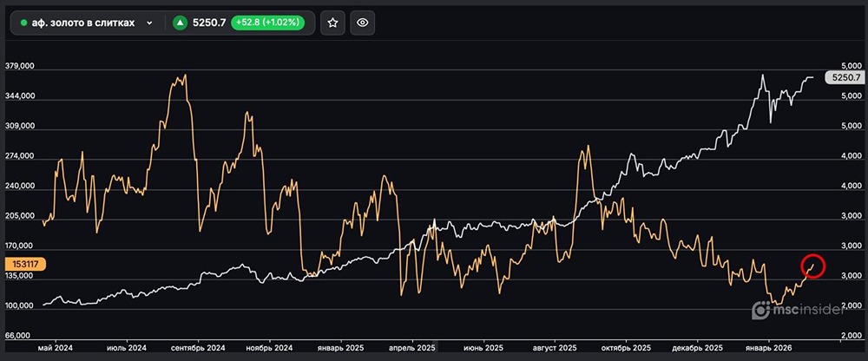
Task: Click the msc insider logo watermark
Action: coord(797,311)
